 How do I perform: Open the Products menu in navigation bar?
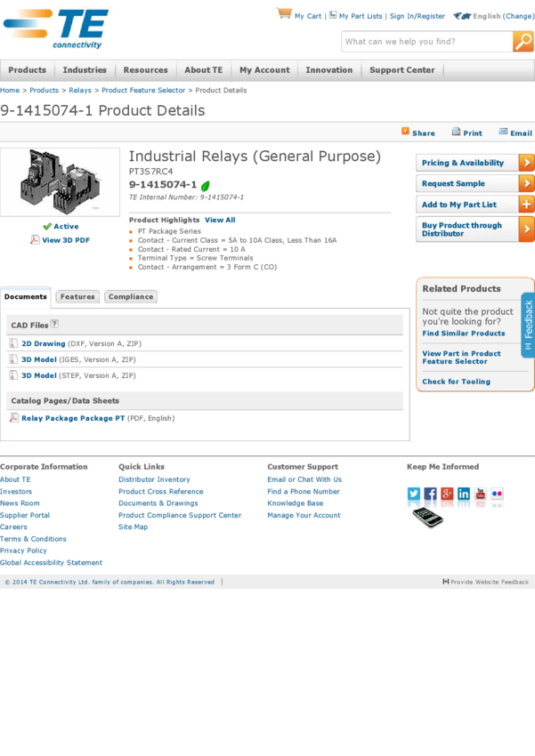coord(27,70)
